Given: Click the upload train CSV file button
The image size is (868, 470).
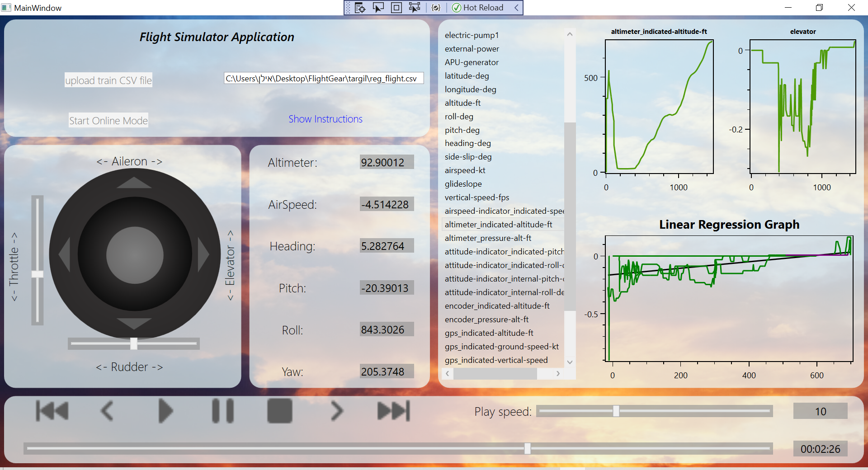Looking at the screenshot, I should coord(108,80).
